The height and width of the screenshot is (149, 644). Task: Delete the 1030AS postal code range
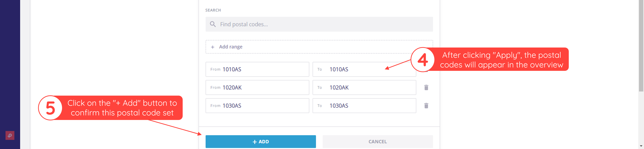(426, 106)
